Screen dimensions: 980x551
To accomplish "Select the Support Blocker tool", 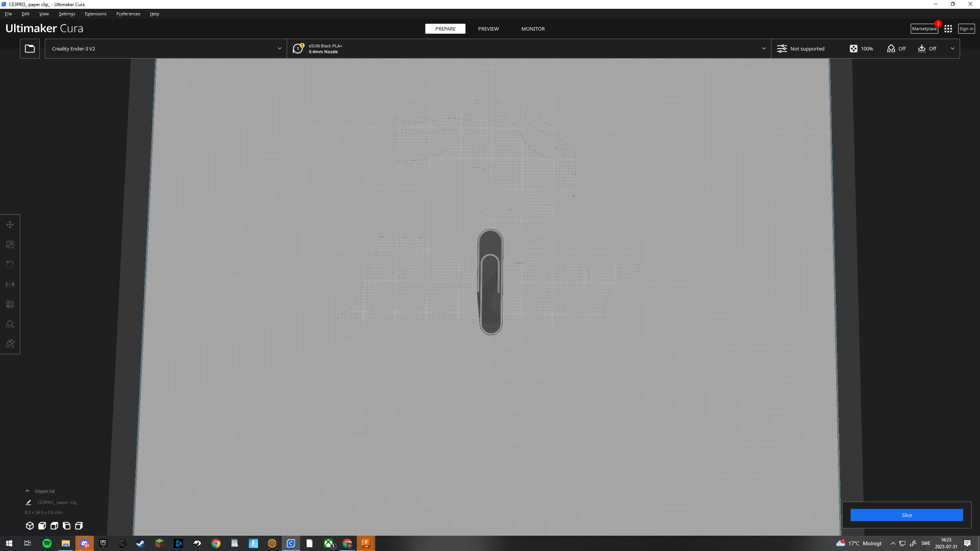I will pos(10,324).
